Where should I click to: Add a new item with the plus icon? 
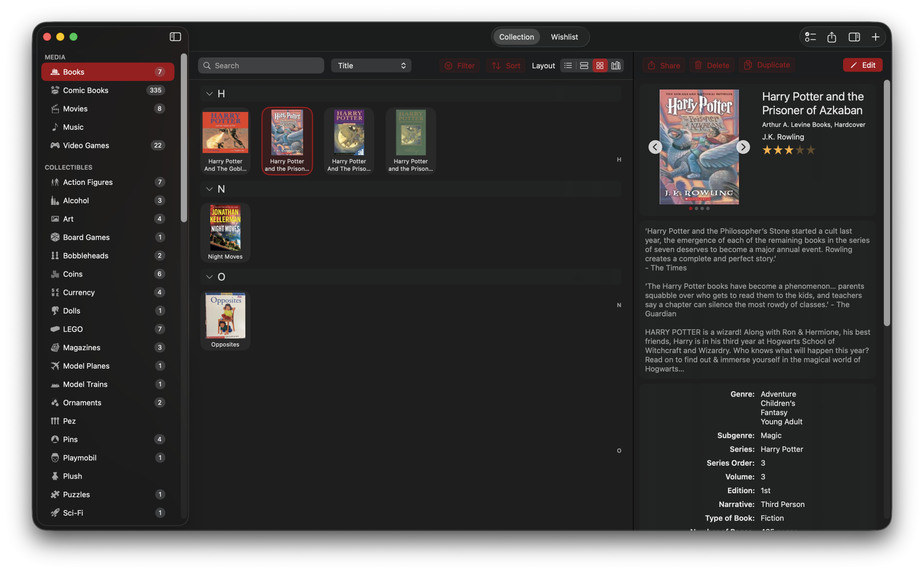tap(875, 37)
